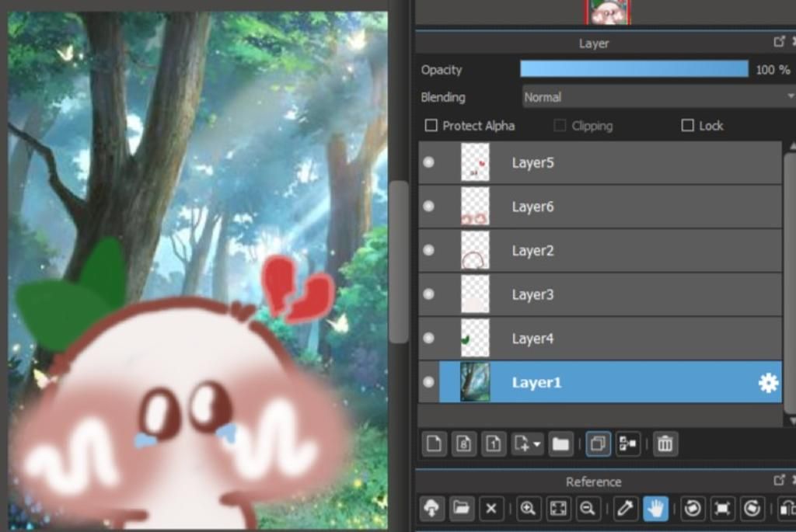Click the Layer1 forest thumbnail
796x532 pixels.
475,382
